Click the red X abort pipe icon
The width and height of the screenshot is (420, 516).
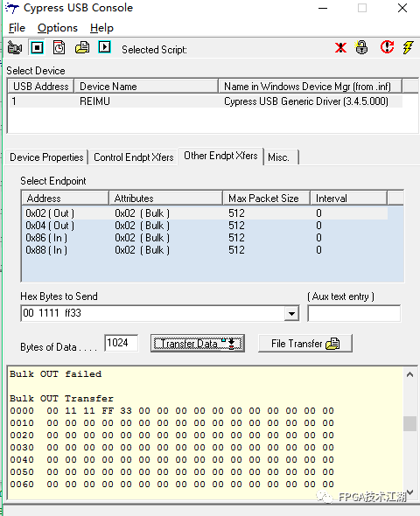[x=340, y=48]
